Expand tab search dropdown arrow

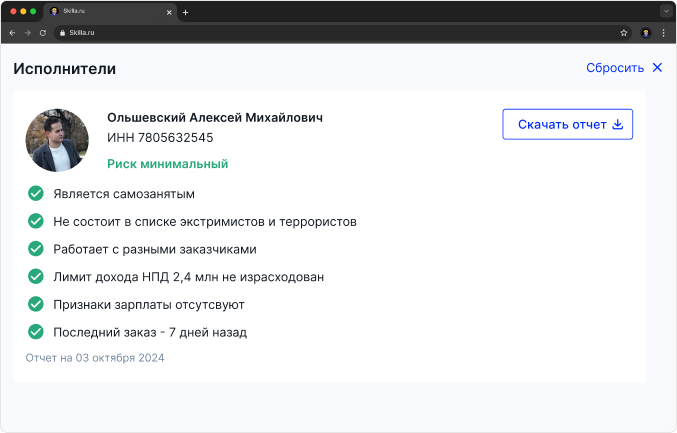coord(666,12)
